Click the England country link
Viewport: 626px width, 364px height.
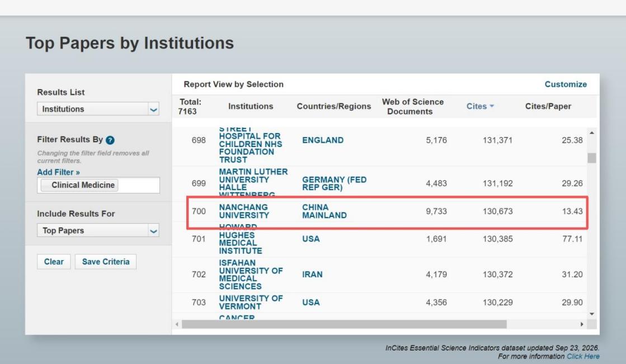click(323, 140)
